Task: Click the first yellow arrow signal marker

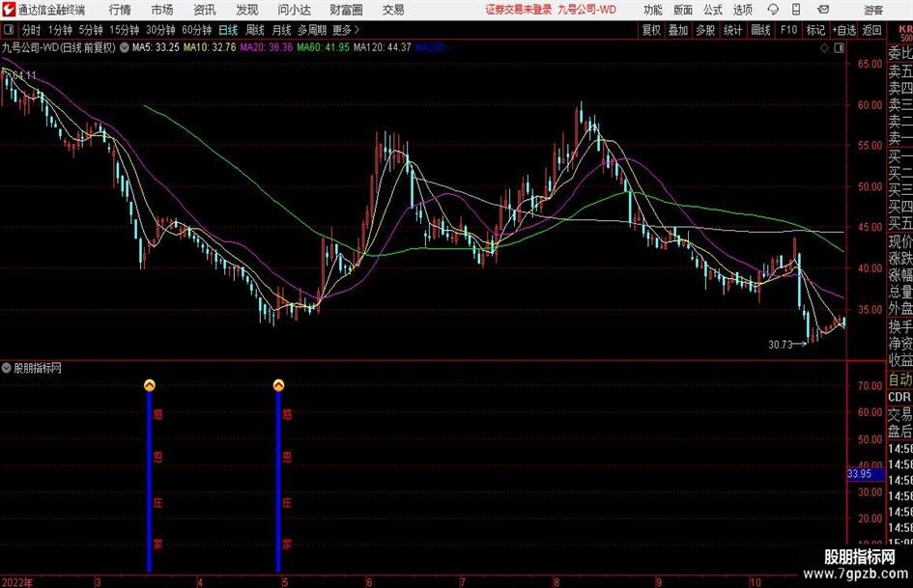Action: 150,385
